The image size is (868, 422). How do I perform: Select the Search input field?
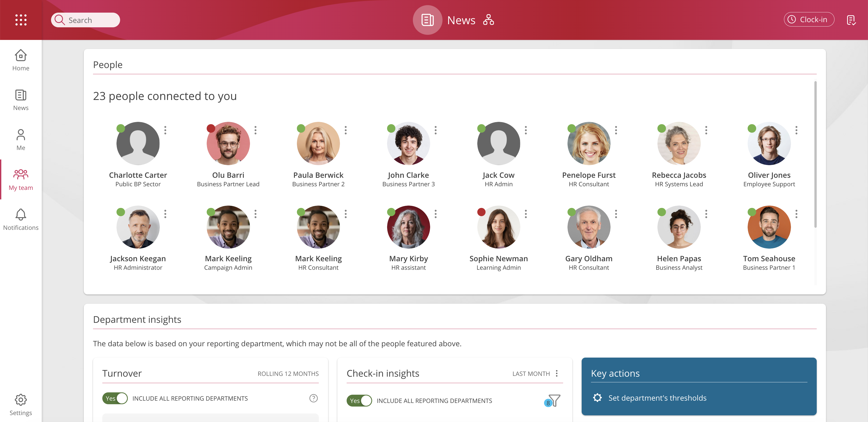point(86,19)
